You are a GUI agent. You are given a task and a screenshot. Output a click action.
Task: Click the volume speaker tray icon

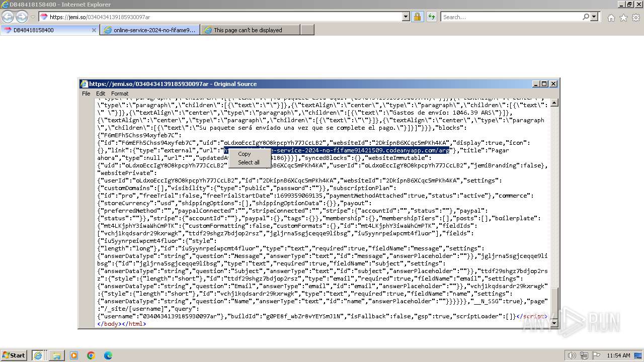[572, 355]
